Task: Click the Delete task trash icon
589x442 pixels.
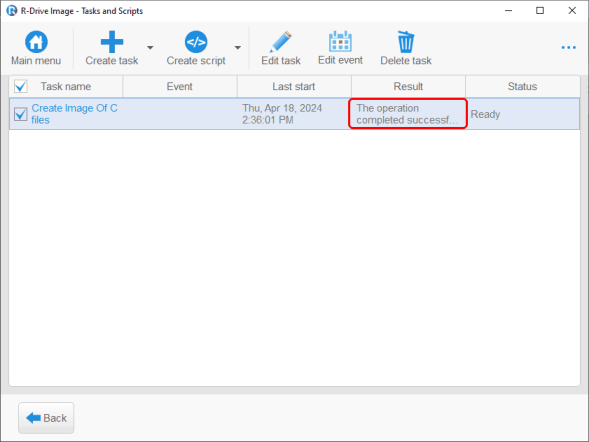Action: pyautogui.click(x=406, y=42)
